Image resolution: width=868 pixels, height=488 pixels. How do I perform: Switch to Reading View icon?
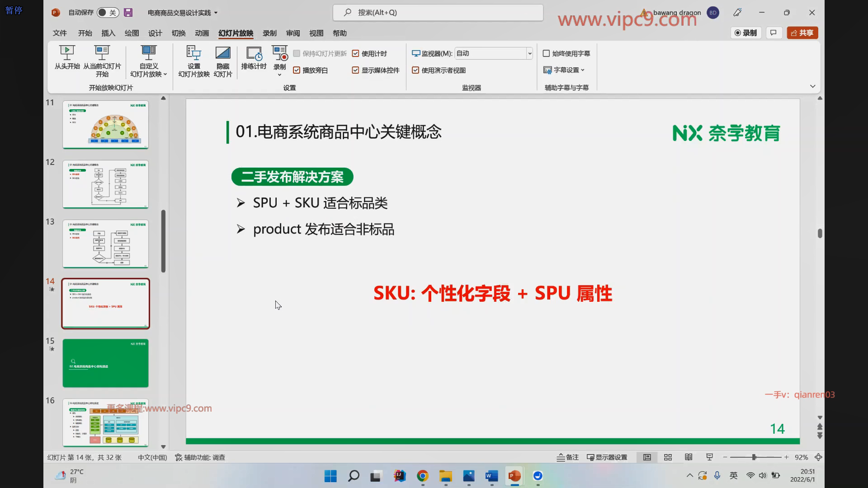pyautogui.click(x=689, y=457)
